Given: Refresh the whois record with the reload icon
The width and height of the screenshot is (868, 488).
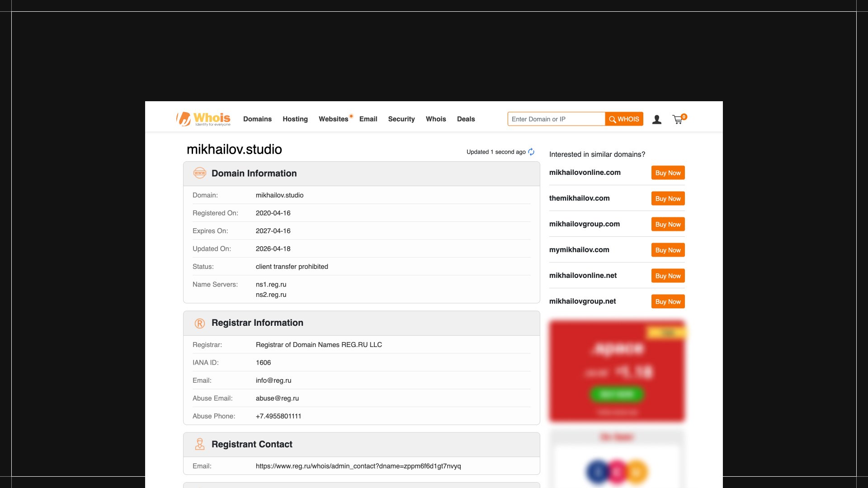Looking at the screenshot, I should (531, 152).
